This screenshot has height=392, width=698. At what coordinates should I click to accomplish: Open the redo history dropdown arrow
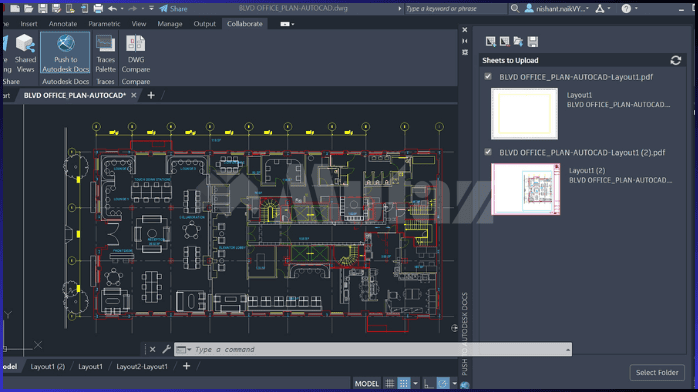[x=142, y=8]
